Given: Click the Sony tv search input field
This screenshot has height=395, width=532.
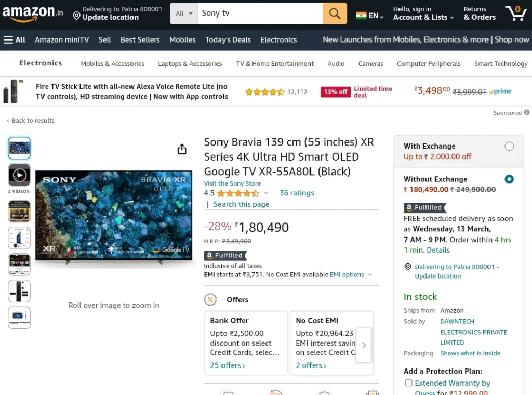Looking at the screenshot, I should click(x=260, y=14).
